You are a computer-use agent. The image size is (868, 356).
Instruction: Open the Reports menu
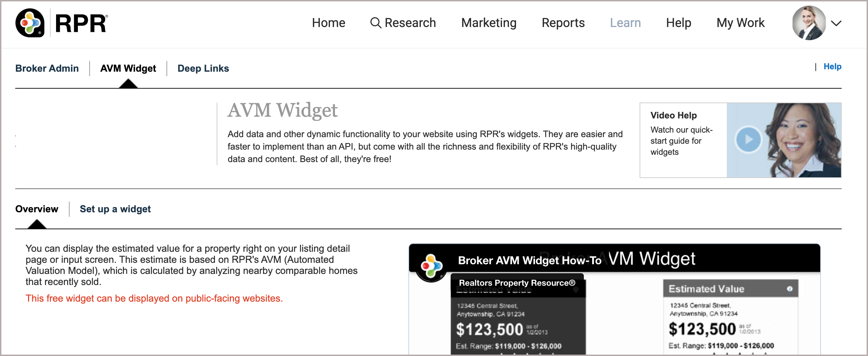pos(563,23)
